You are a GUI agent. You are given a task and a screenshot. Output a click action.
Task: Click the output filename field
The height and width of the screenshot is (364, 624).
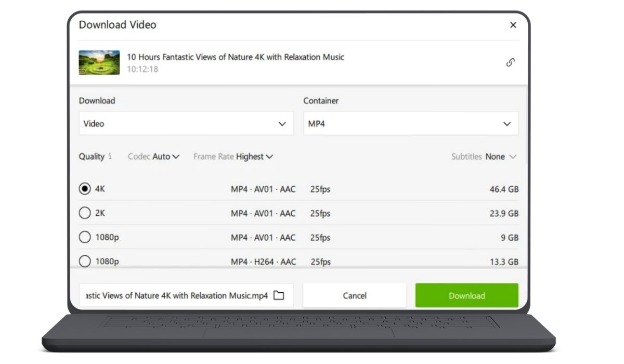[x=186, y=295]
